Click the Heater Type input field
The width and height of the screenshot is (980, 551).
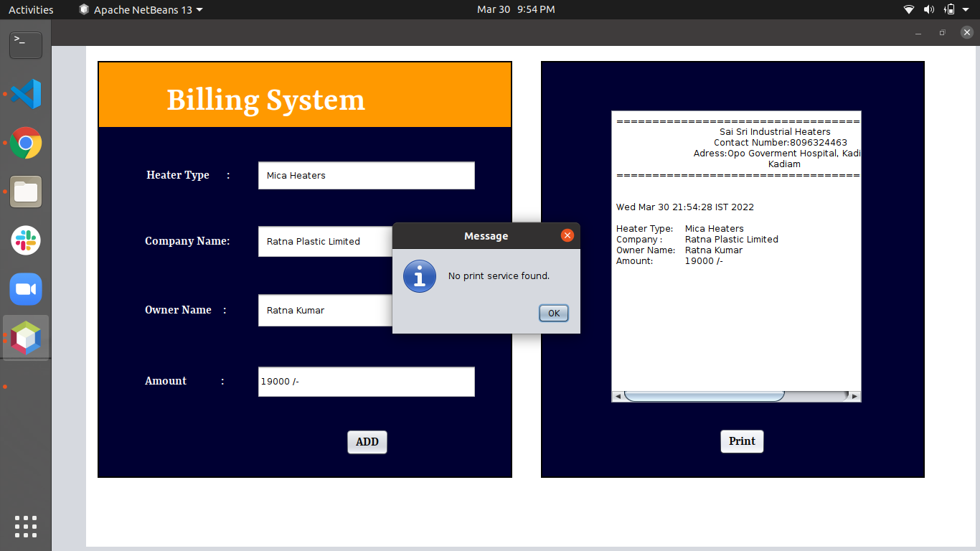click(366, 175)
